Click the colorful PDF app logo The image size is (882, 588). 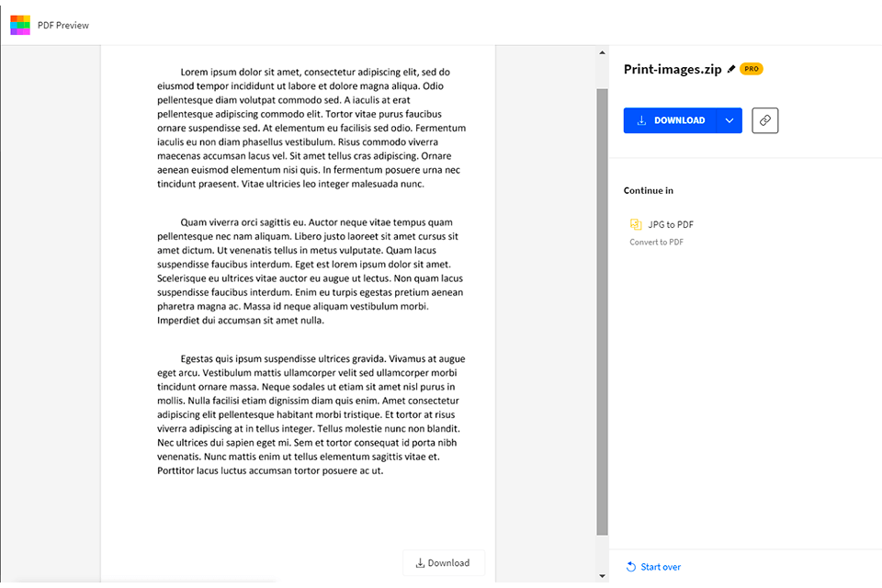tap(20, 26)
